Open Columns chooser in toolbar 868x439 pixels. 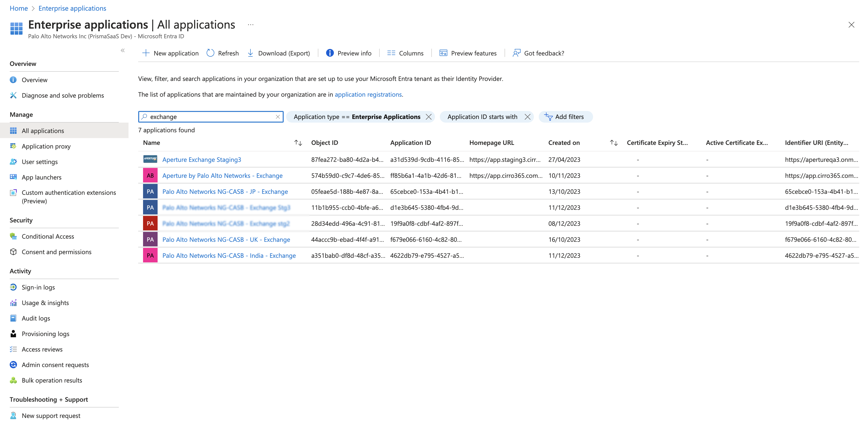[405, 53]
